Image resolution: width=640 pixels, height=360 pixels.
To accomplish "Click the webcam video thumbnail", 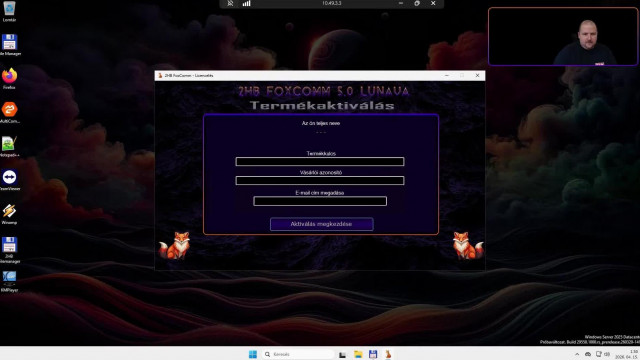I will pos(563,36).
